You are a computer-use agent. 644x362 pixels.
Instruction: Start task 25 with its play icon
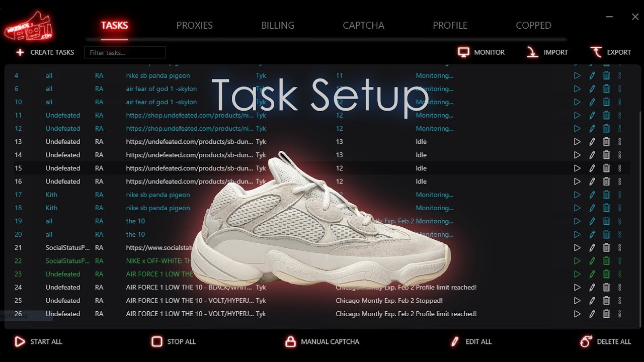577,301
